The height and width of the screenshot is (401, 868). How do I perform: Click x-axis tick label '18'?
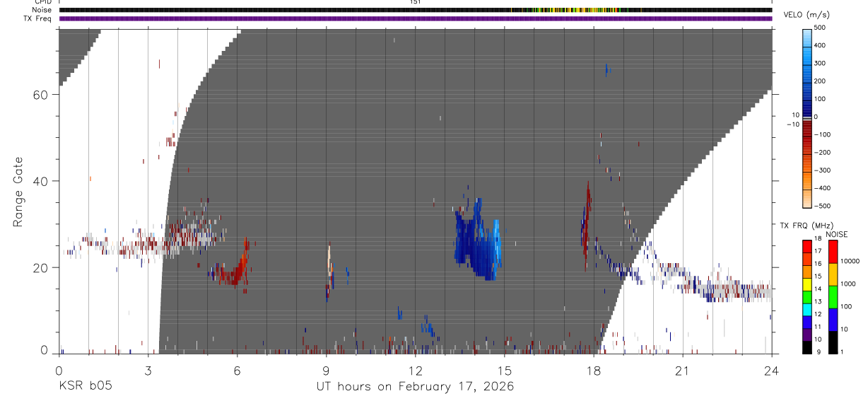[x=594, y=371]
